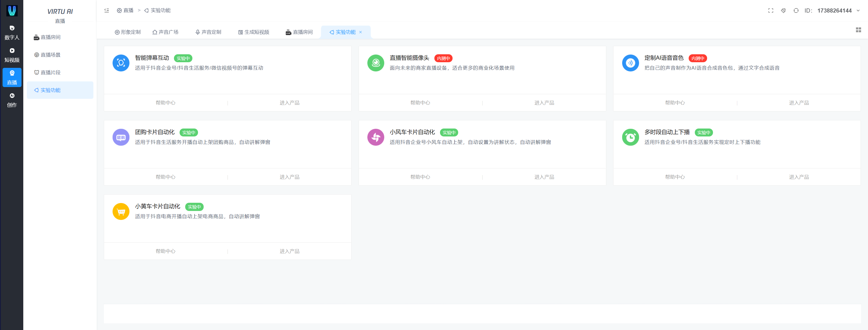Click the account ID 17388264144
The image size is (868, 330).
[834, 10]
